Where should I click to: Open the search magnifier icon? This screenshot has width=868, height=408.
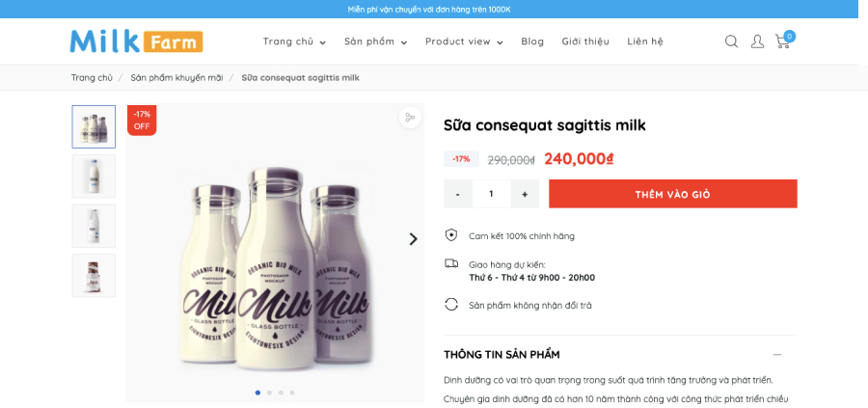(x=731, y=41)
